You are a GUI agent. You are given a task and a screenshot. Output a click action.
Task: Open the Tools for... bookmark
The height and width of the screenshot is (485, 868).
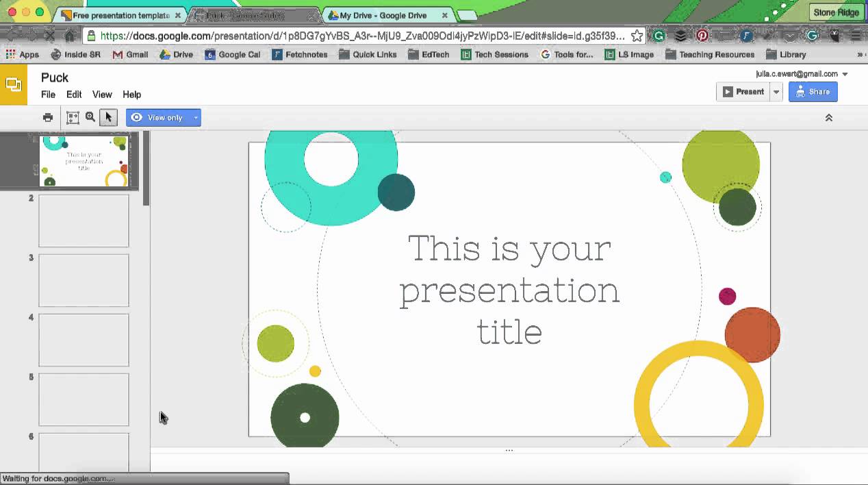coord(567,54)
